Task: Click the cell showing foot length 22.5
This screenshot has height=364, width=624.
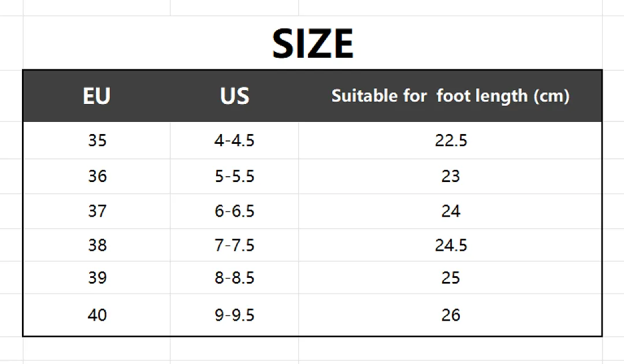Action: tap(451, 140)
